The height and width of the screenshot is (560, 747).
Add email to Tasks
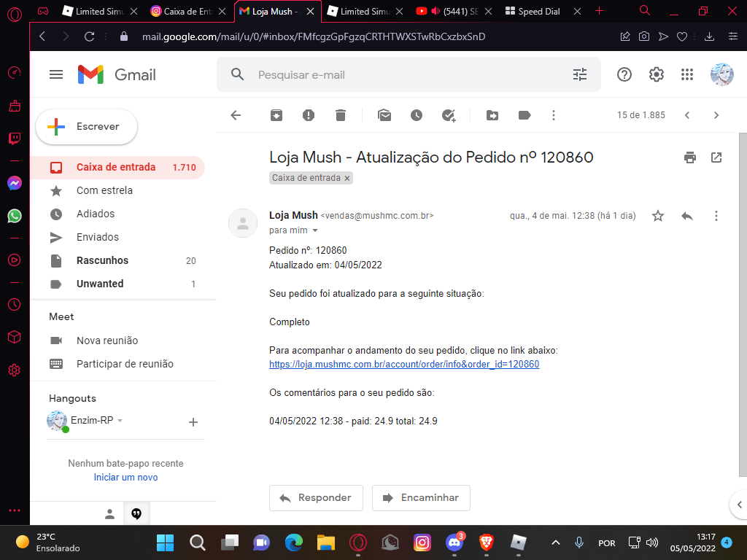(x=449, y=115)
